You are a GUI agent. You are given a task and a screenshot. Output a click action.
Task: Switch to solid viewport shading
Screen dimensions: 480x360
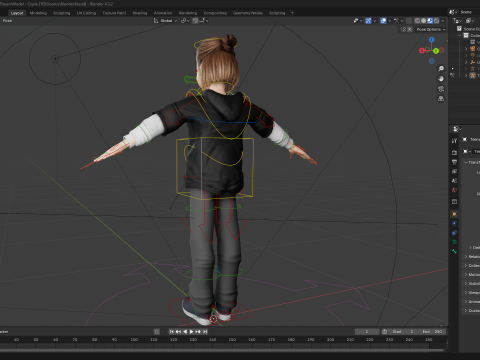point(423,21)
